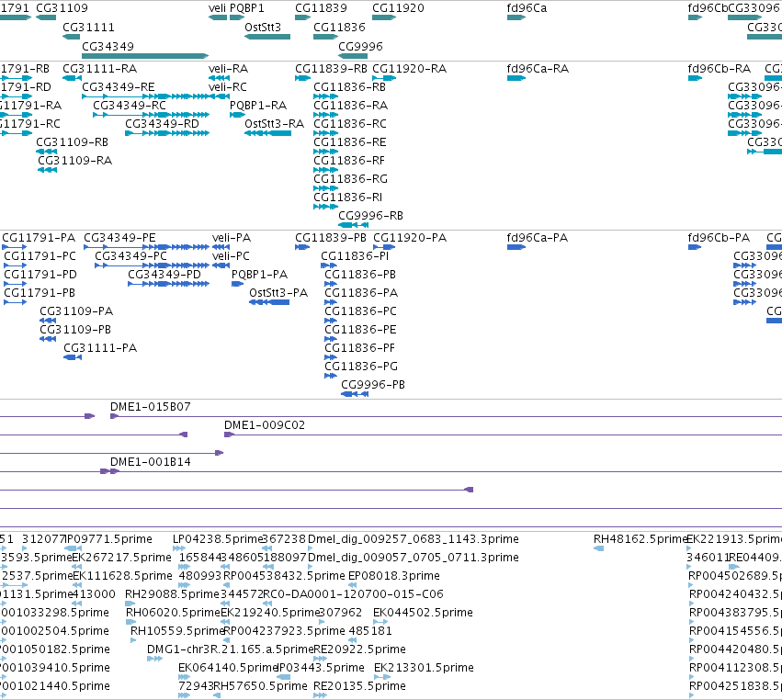The height and width of the screenshot is (700, 782).
Task: Open the CG11836-PG protein label
Action: 361,367
